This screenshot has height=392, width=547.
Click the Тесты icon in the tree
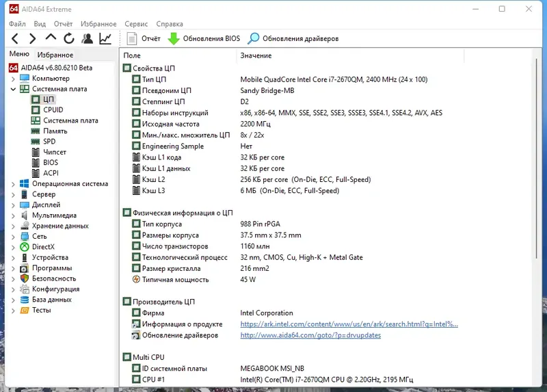(x=25, y=310)
